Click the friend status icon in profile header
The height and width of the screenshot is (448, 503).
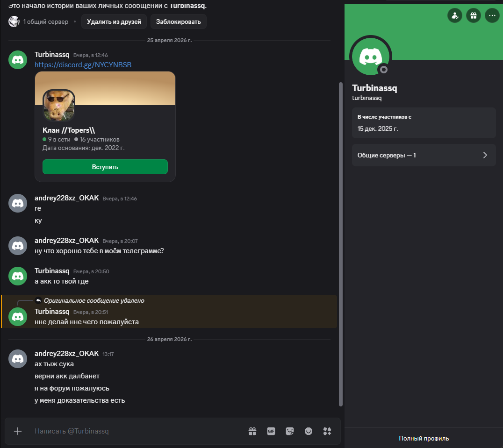454,16
